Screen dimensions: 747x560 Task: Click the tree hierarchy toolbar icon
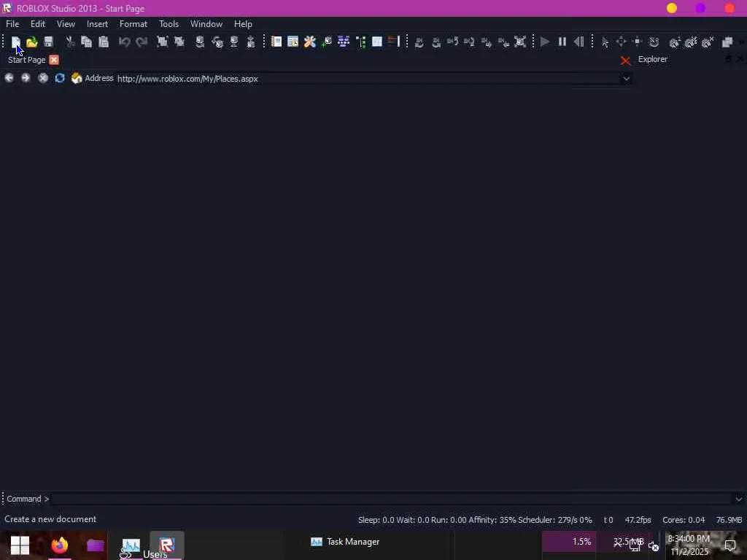(360, 42)
